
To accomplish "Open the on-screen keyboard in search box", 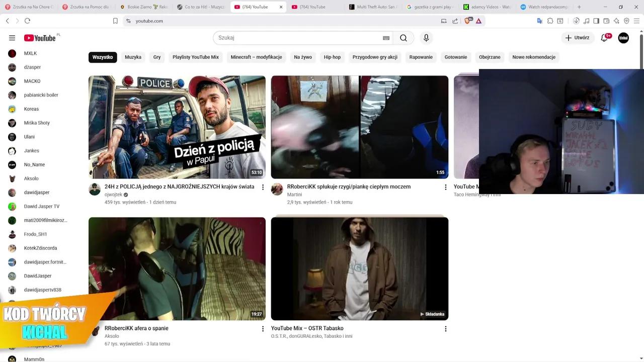I will pyautogui.click(x=386, y=38).
